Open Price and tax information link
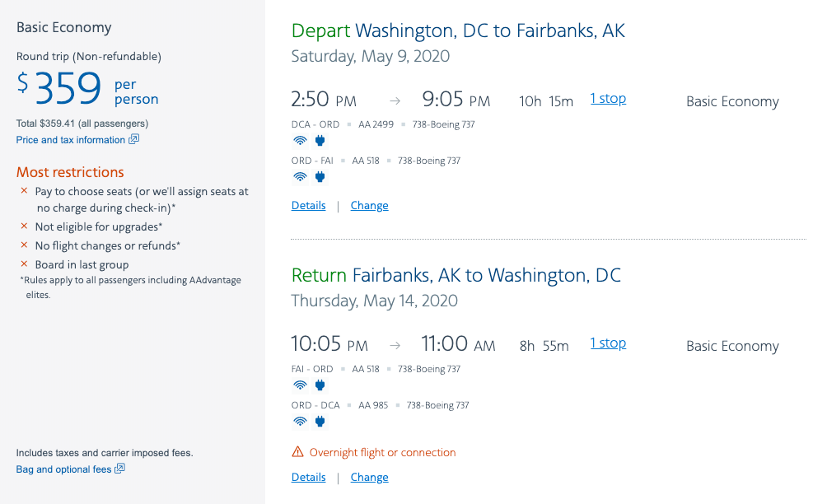Screen dimensions: 827x504 click(x=71, y=140)
